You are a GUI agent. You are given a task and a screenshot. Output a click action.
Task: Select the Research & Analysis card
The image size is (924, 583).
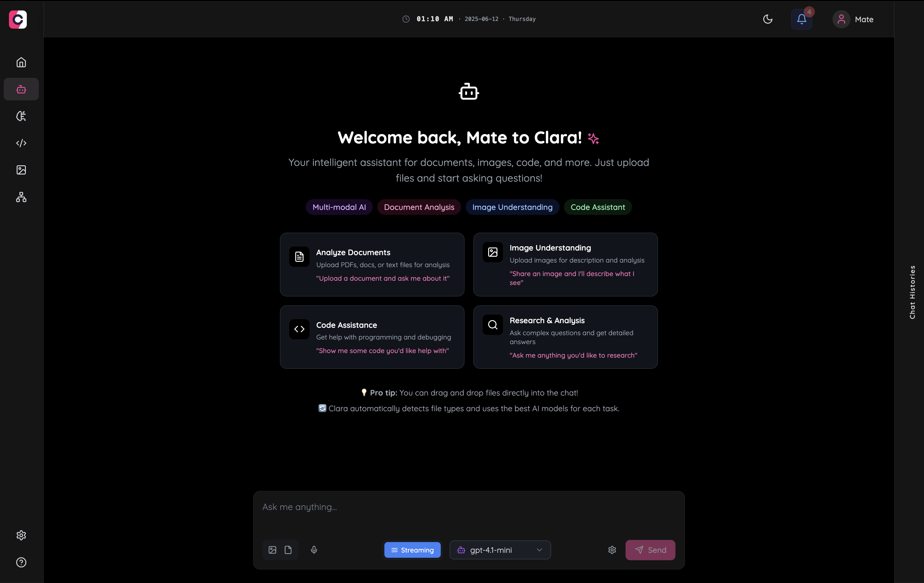tap(565, 337)
